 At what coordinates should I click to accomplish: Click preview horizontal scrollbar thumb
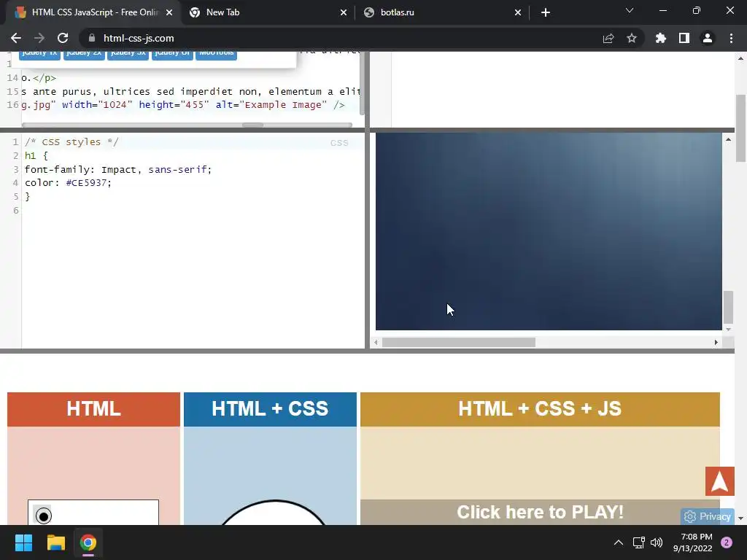tap(459, 343)
